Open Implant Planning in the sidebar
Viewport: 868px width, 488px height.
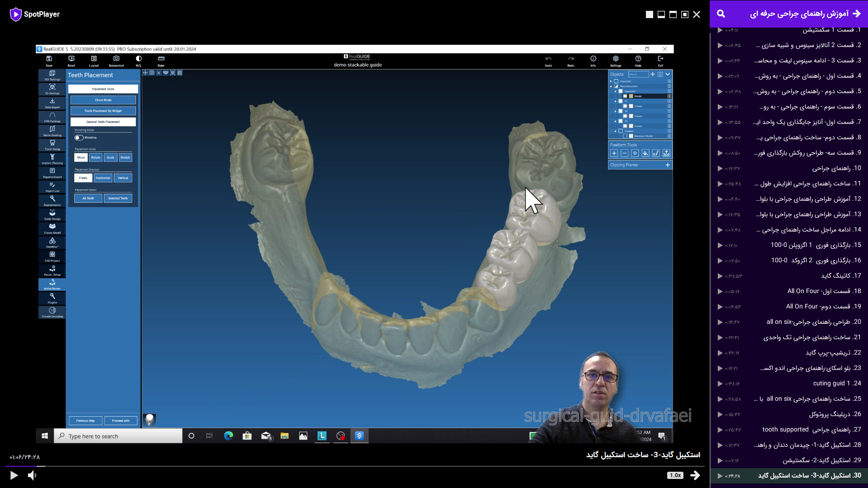click(x=52, y=159)
